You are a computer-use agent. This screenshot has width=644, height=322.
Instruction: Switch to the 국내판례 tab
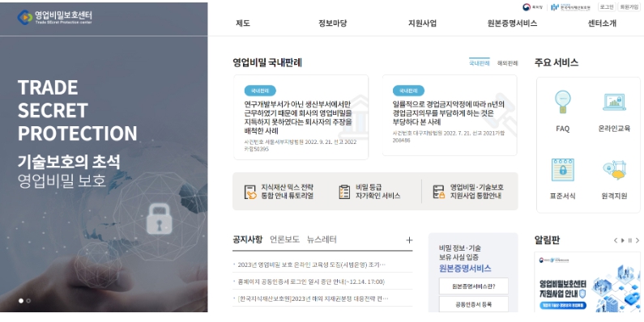(x=480, y=63)
